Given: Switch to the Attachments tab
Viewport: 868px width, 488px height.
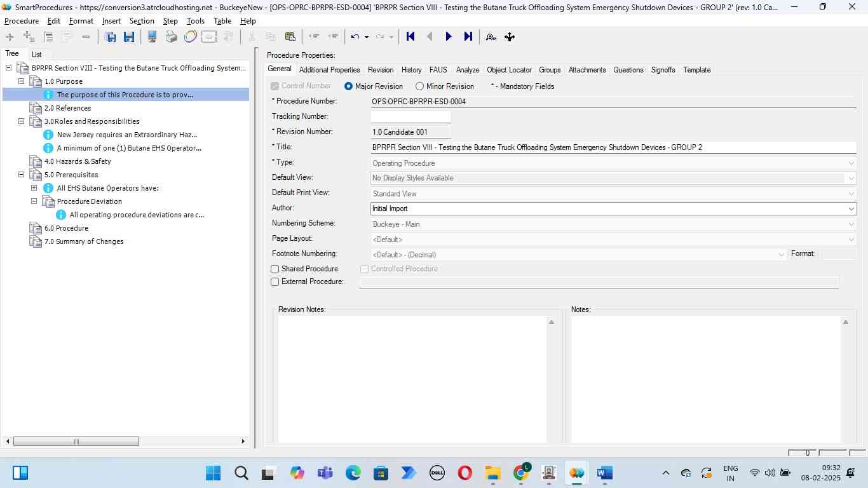Looking at the screenshot, I should click(x=587, y=70).
